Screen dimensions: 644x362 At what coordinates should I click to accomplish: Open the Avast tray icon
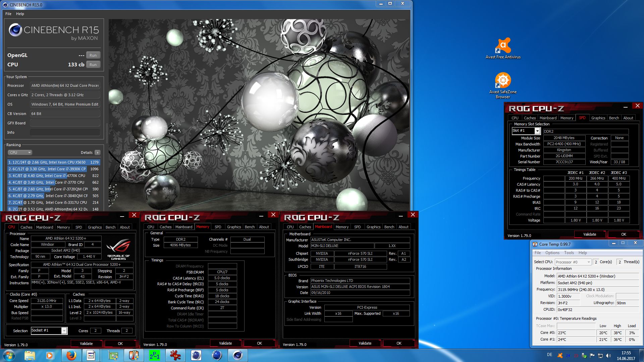[560, 356]
